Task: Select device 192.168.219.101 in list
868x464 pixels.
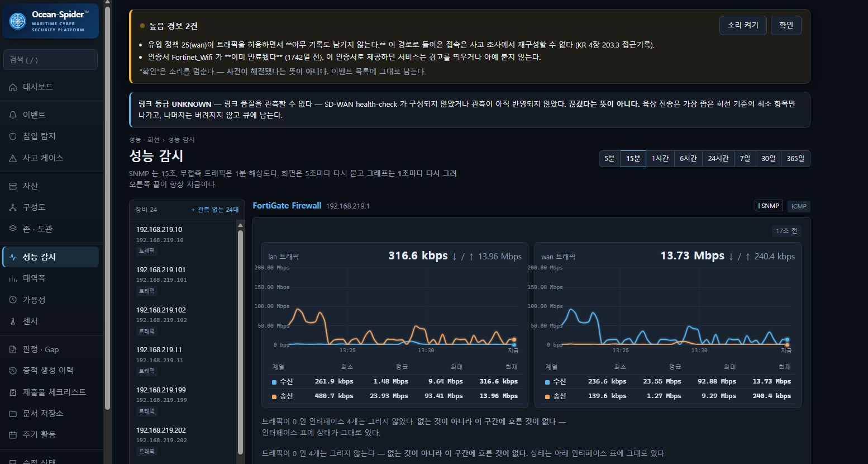Action: [x=183, y=280]
